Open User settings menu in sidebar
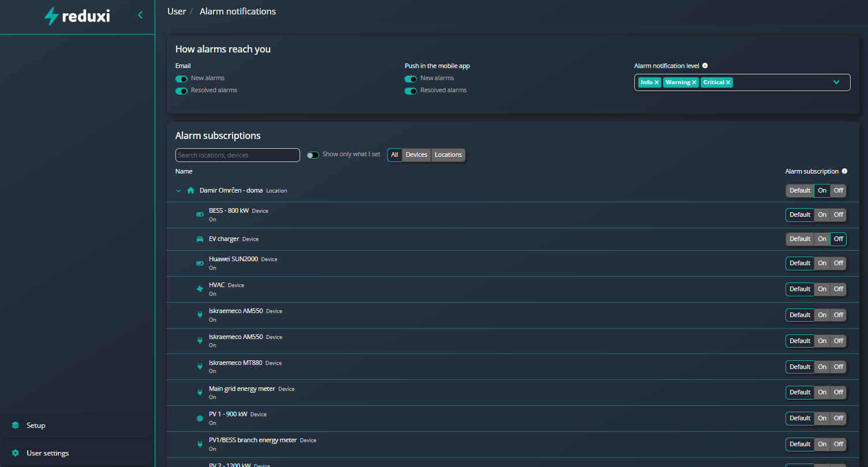Viewport: 868px width, 467px height. coord(77,453)
